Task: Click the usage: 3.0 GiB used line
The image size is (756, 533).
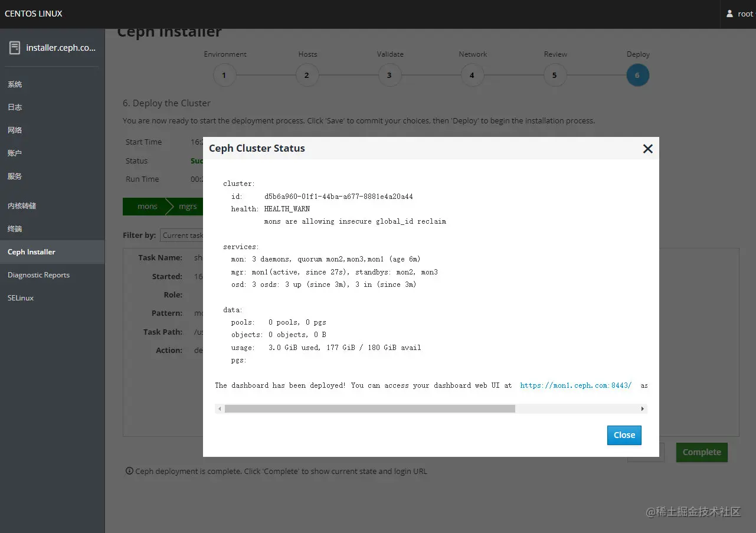Action: [326, 348]
